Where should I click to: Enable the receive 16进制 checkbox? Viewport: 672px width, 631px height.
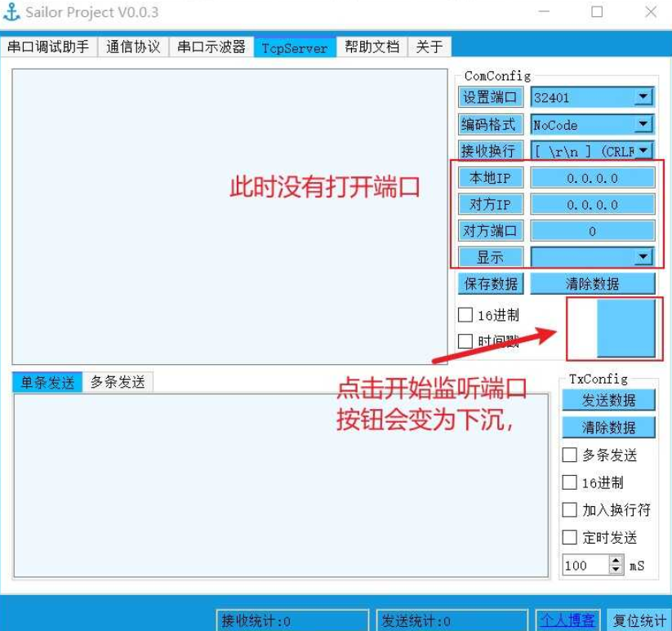(x=466, y=313)
